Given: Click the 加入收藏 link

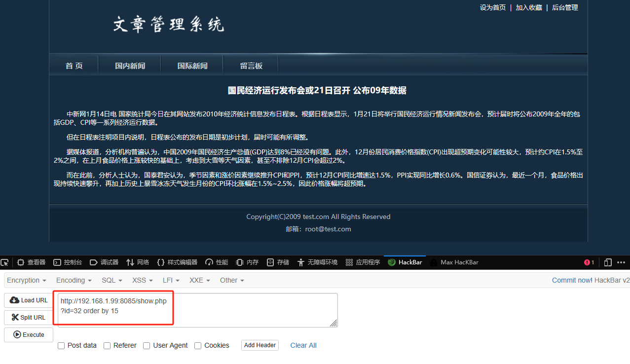Looking at the screenshot, I should (x=529, y=7).
